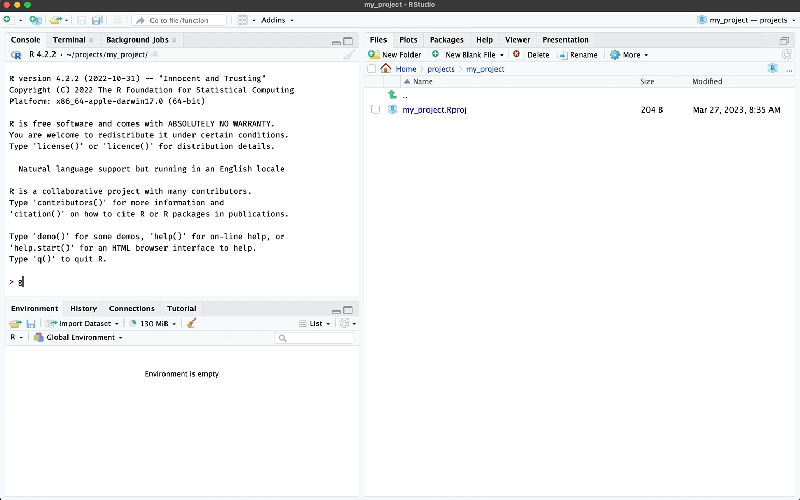Click the New Folder button
Image resolution: width=800 pixels, height=500 pixels.
point(395,55)
